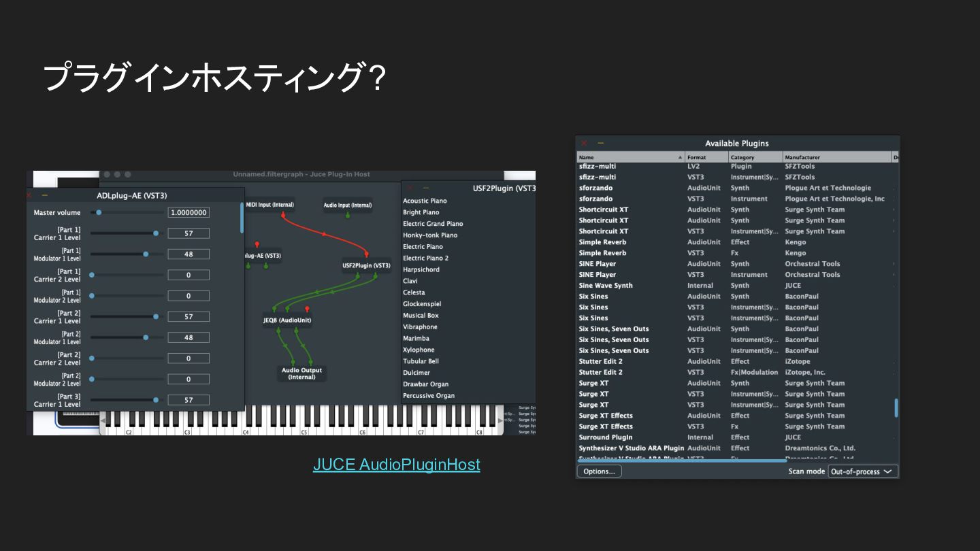Viewport: 980px width, 551px height.
Task: Click the Options... button in Available Plugins
Action: (600, 471)
